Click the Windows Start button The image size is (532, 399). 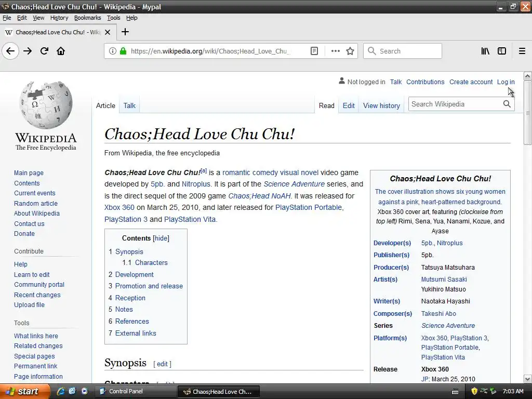pyautogui.click(x=24, y=392)
